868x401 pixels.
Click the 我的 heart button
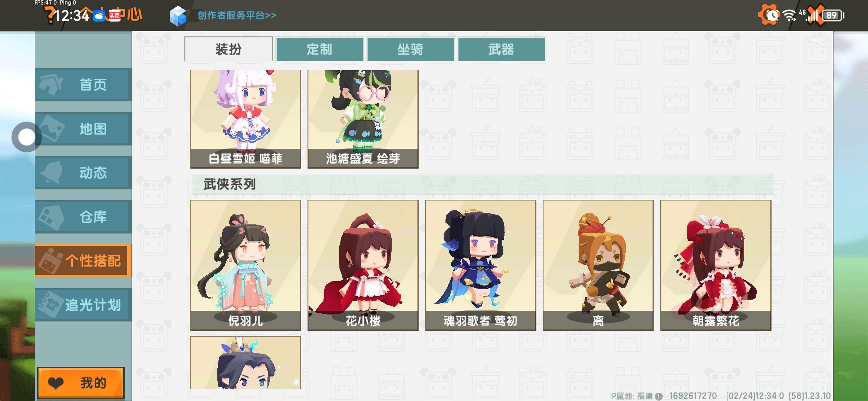pos(81,383)
